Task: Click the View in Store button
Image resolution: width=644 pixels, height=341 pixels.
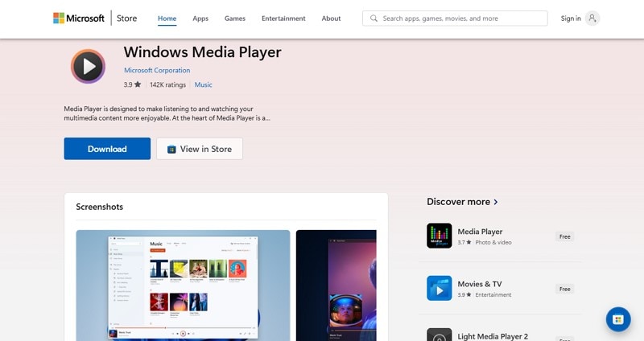Action: coord(200,149)
